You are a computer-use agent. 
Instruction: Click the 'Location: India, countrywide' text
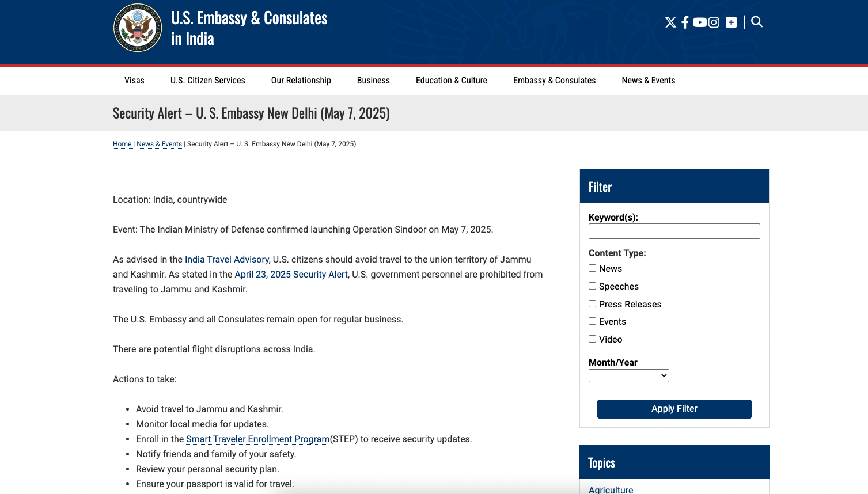(170, 200)
